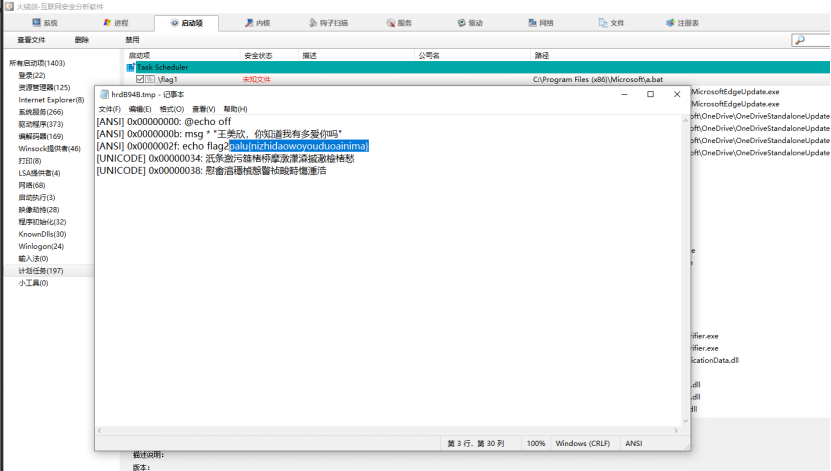Select 计划任务(197) category
831x471 pixels.
point(41,270)
